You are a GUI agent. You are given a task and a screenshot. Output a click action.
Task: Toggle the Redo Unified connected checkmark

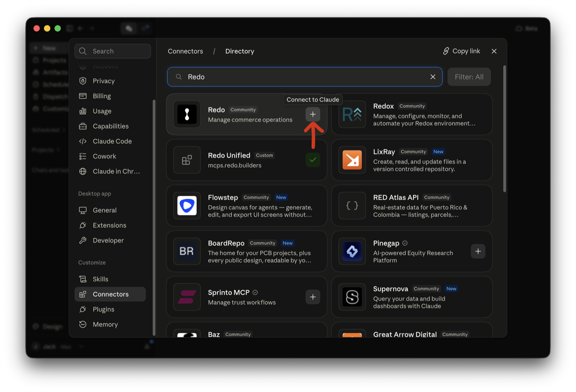tap(313, 160)
